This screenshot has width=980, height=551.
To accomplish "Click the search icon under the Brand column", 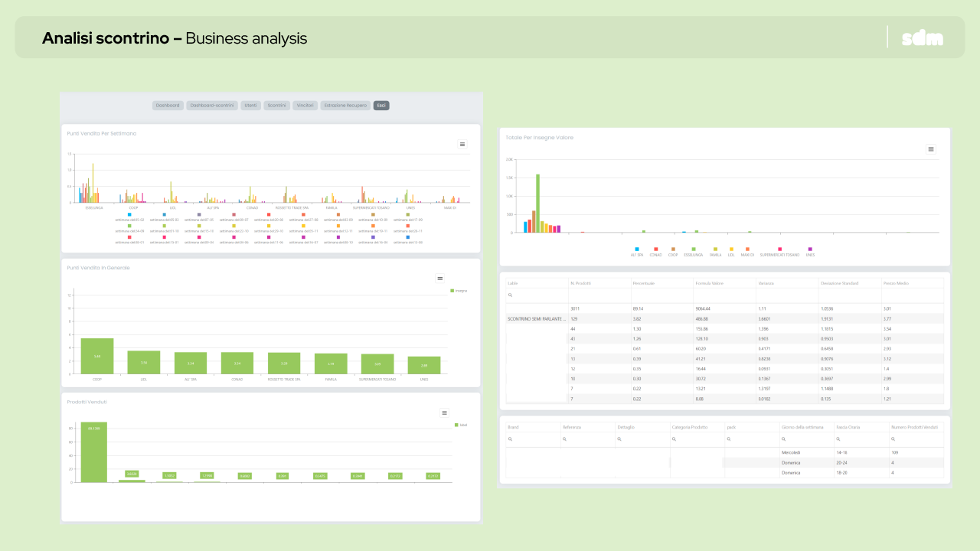I will tap(510, 439).
